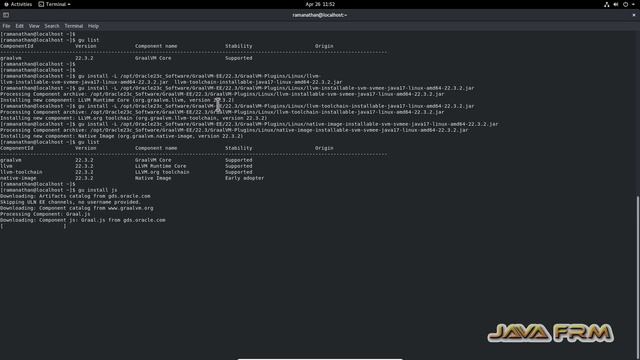Viewport: 640px width, 360px height.
Task: Click the 'LLVM.org toolchain' component name
Action: click(x=162, y=172)
